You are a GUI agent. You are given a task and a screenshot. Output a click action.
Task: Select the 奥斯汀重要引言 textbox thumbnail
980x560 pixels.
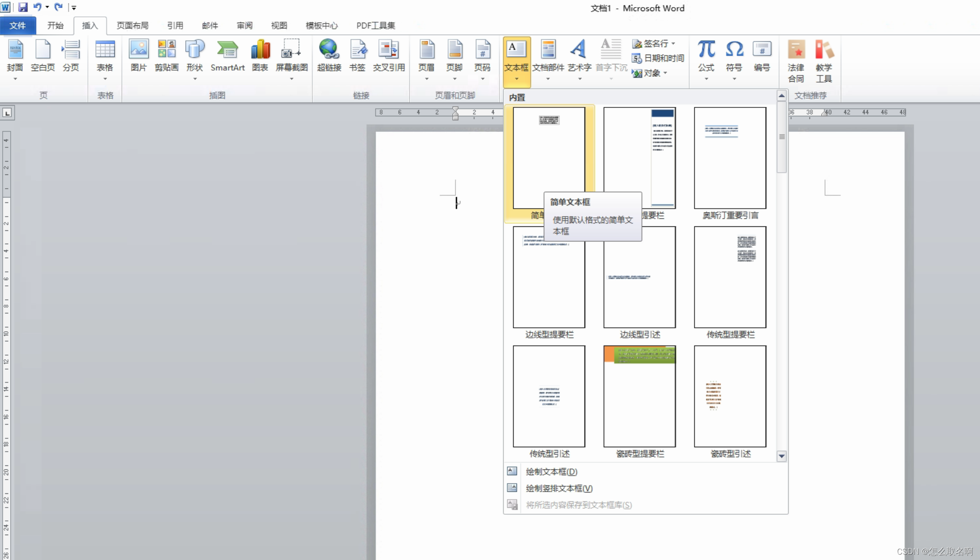[x=730, y=158]
